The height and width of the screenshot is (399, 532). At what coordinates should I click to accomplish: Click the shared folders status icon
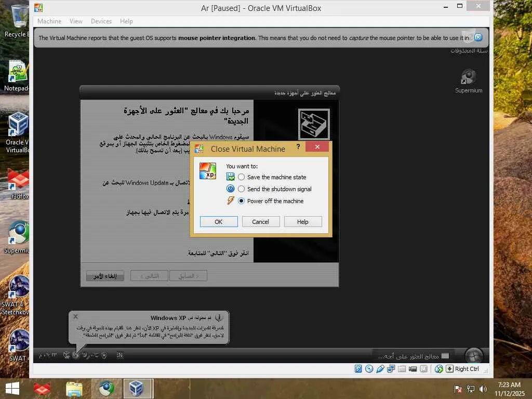coord(402,369)
